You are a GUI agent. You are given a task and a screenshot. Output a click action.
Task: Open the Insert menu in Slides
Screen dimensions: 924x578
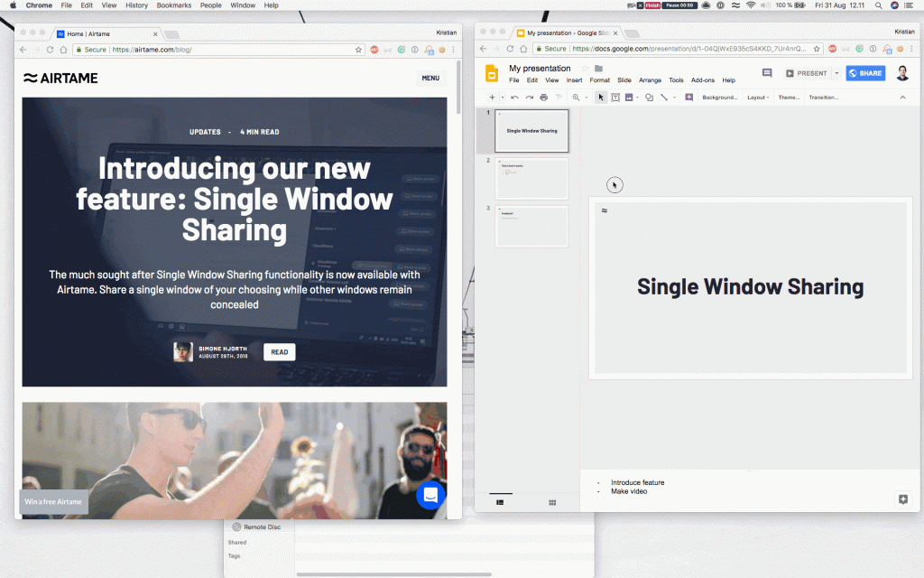click(x=574, y=80)
